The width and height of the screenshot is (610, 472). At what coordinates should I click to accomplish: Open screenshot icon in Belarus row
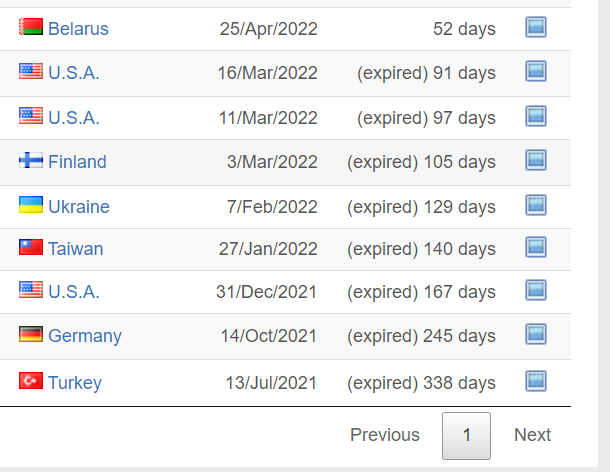tap(536, 27)
